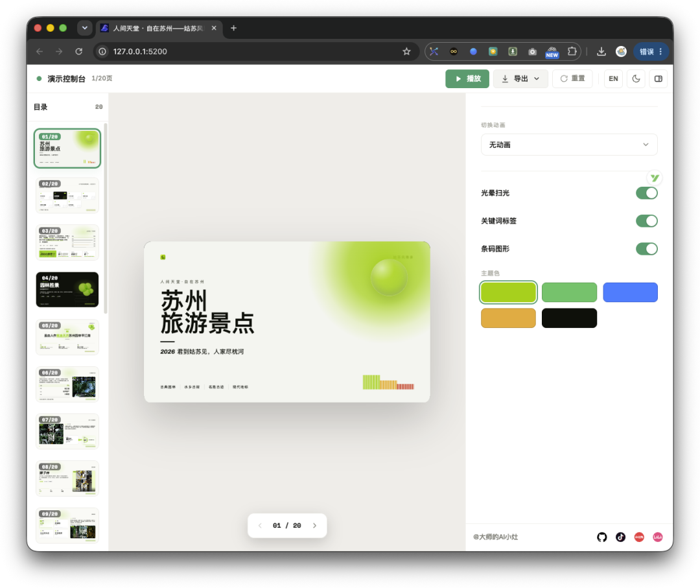
Task: Switch interface language with EN button
Action: tap(613, 78)
